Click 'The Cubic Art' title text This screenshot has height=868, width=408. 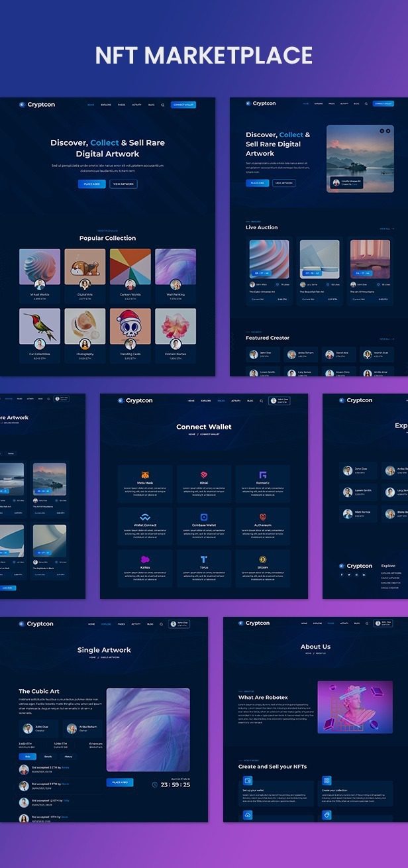pos(38,691)
